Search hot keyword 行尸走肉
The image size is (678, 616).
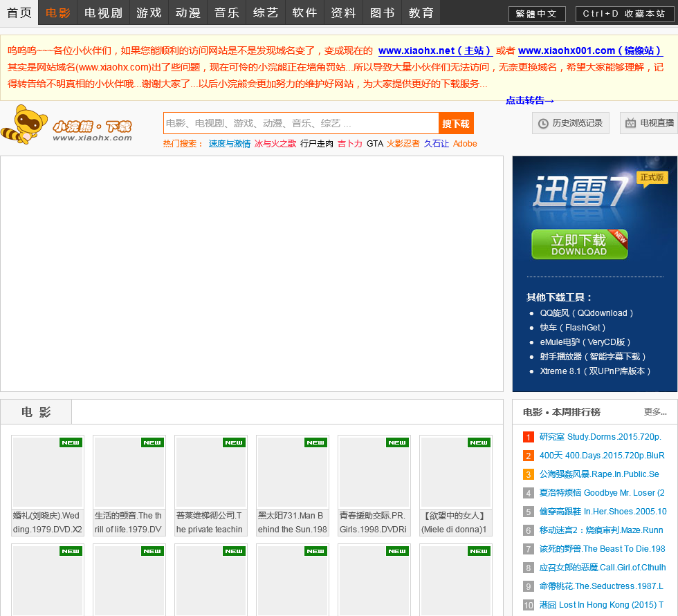tap(317, 144)
